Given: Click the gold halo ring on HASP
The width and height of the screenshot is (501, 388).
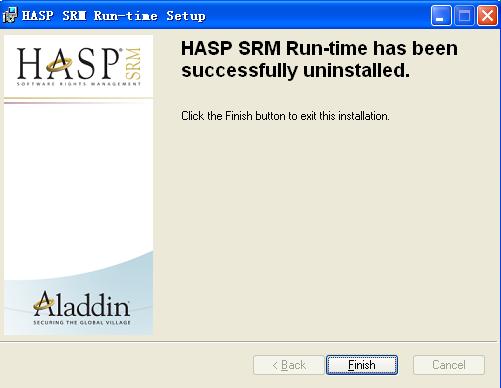Looking at the screenshot, I should click(x=59, y=65).
